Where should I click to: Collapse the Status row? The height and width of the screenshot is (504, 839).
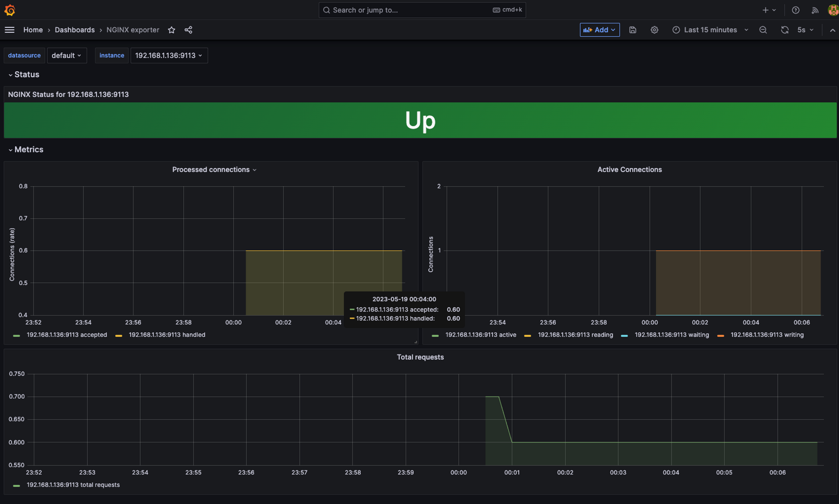pos(24,75)
